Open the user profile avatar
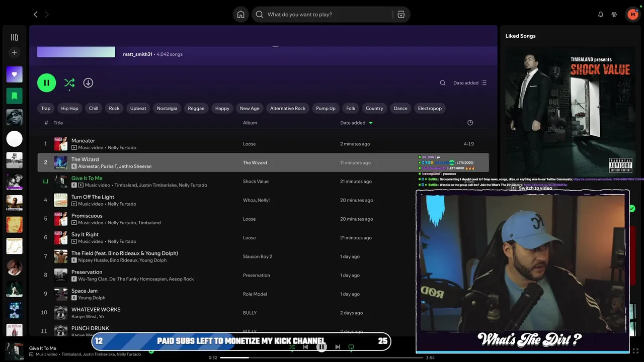Viewport: 644px width, 362px height. (x=632, y=15)
